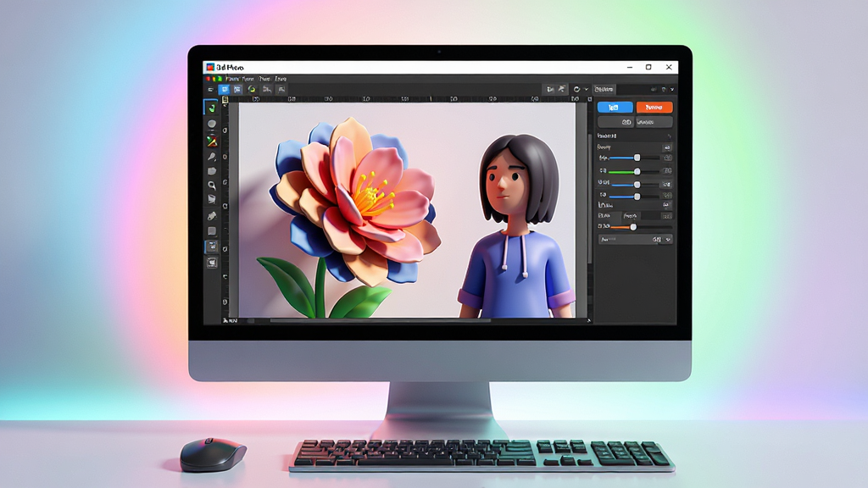
Task: Click the orange button in the side panel
Action: pos(654,108)
